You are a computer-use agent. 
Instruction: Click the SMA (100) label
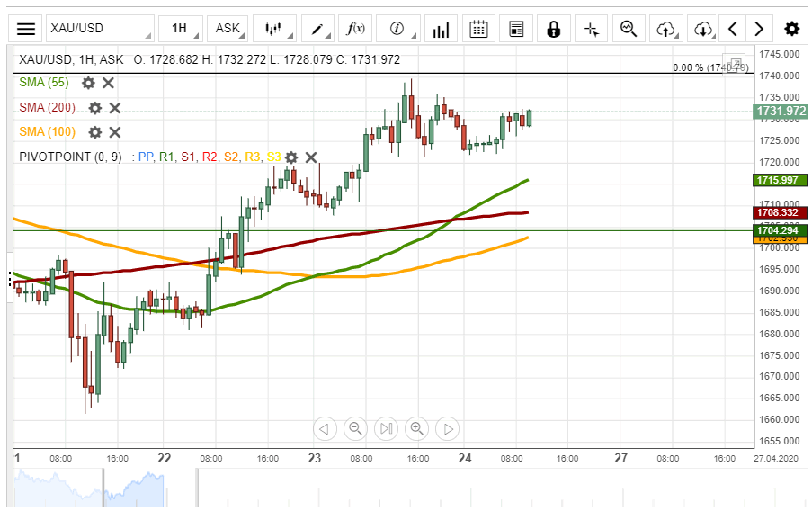pyautogui.click(x=47, y=131)
